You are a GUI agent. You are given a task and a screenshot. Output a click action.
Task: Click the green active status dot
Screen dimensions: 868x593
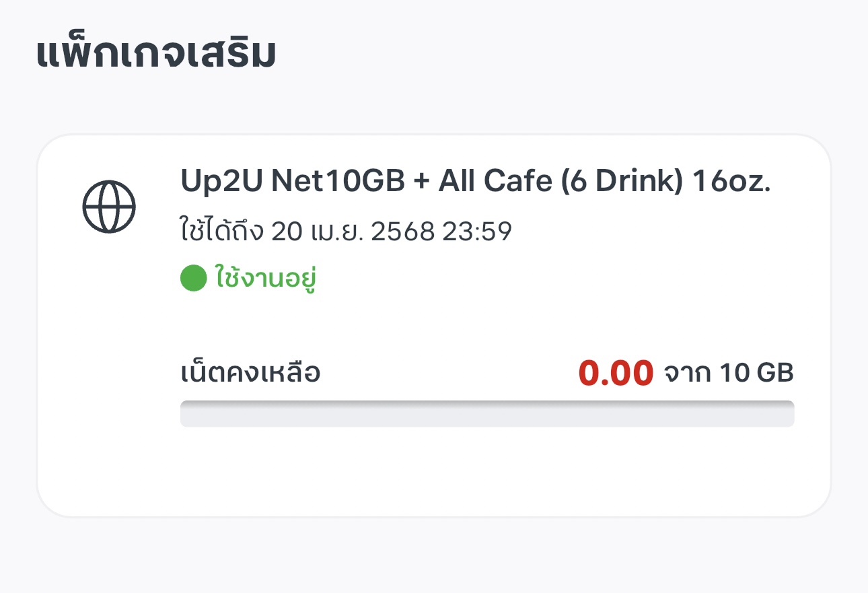click(x=193, y=279)
